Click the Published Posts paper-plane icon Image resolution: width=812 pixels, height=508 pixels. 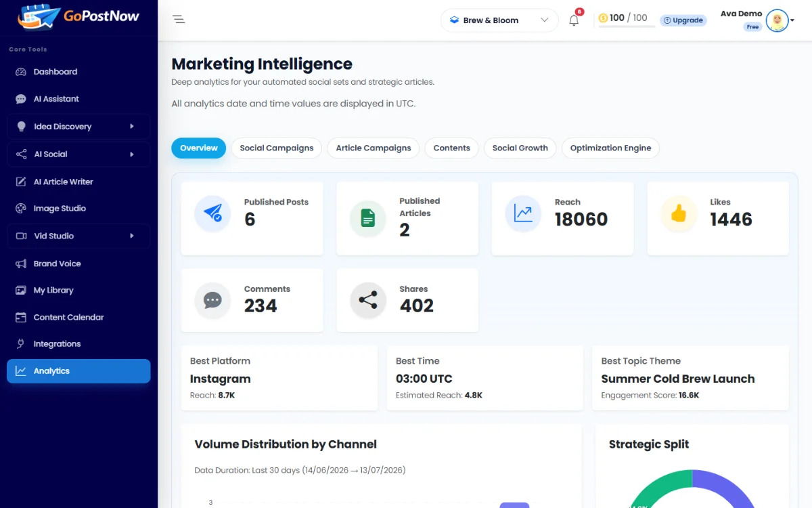click(212, 213)
